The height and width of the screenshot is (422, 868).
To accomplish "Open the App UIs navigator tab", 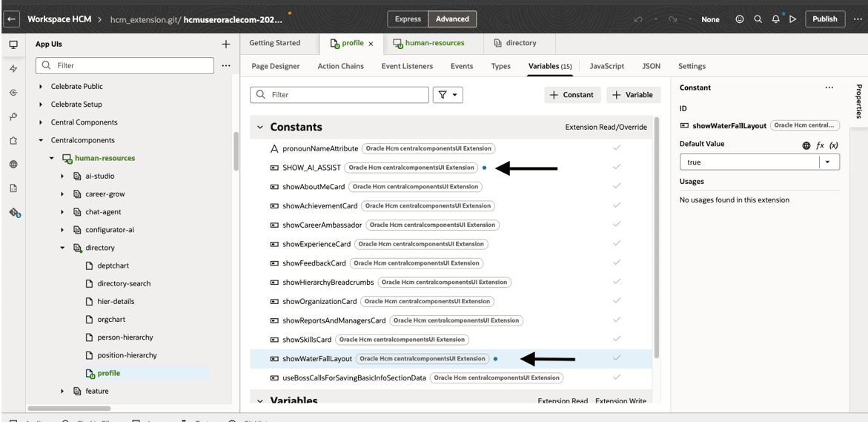I will coord(13,44).
